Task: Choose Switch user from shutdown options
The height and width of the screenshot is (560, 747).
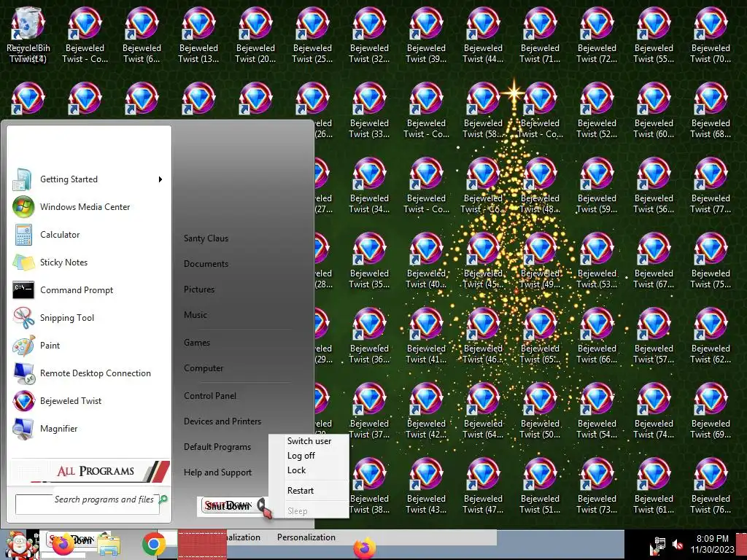Action: click(309, 441)
